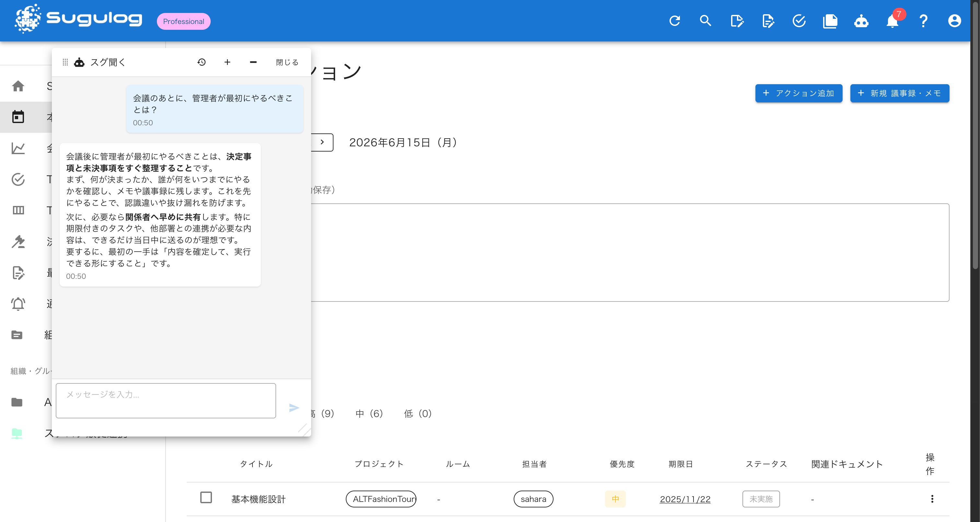Show chat history in スグ聞く panel

202,62
